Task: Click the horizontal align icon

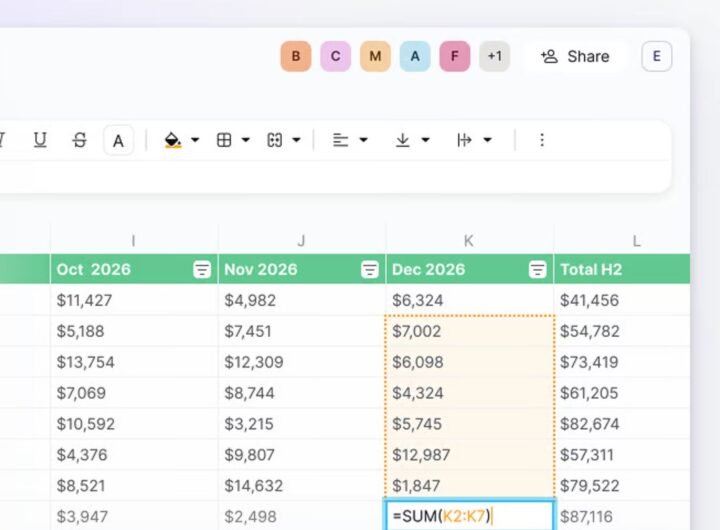Action: 341,140
